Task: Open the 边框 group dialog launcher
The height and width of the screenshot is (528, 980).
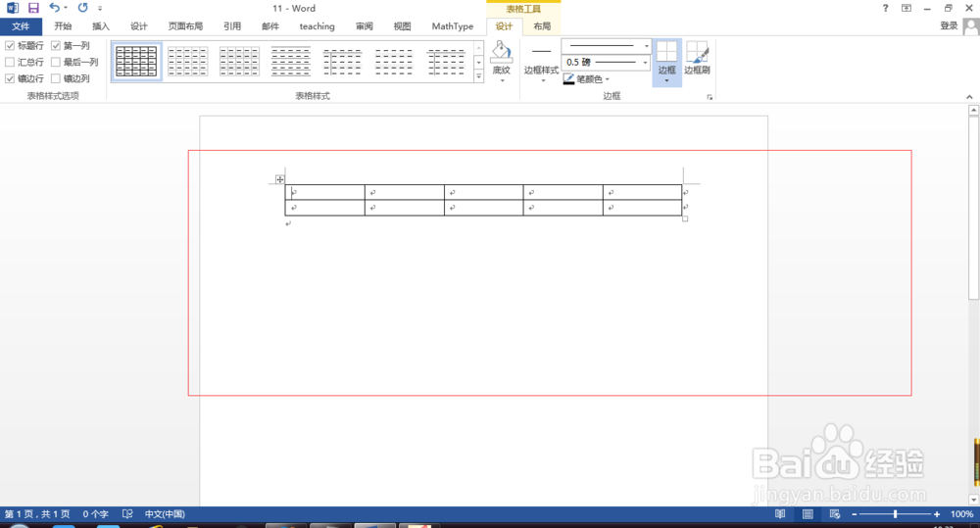Action: pyautogui.click(x=710, y=97)
